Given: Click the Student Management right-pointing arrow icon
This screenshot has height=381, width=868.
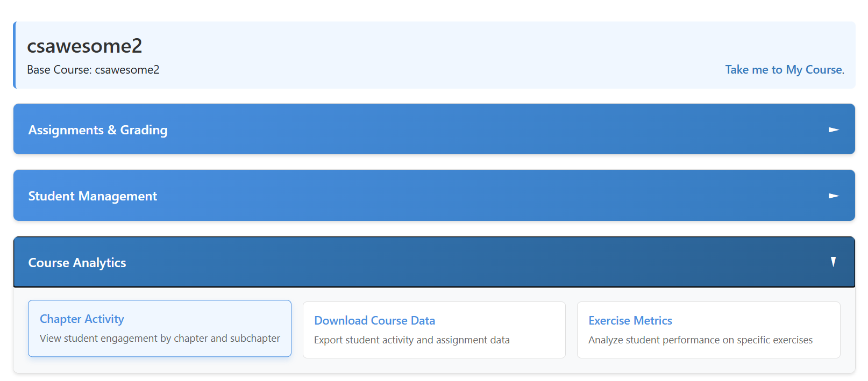Looking at the screenshot, I should (834, 196).
